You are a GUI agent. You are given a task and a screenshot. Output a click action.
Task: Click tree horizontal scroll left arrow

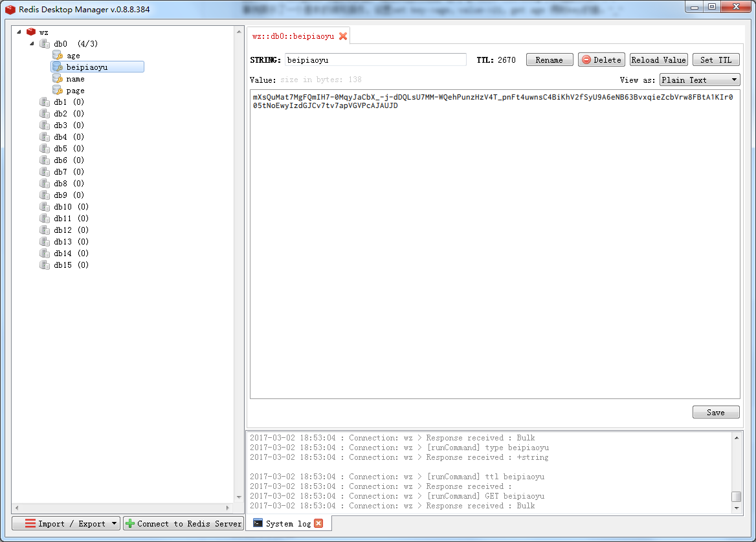(17, 508)
